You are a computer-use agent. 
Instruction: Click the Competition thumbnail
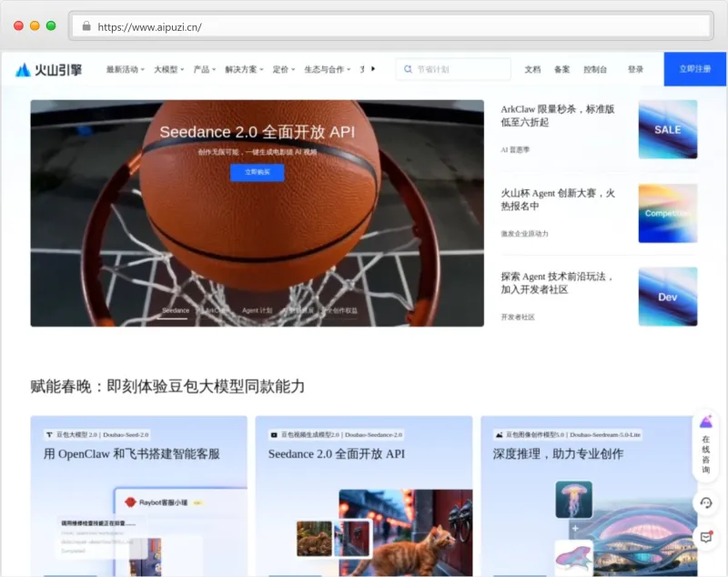tap(668, 213)
